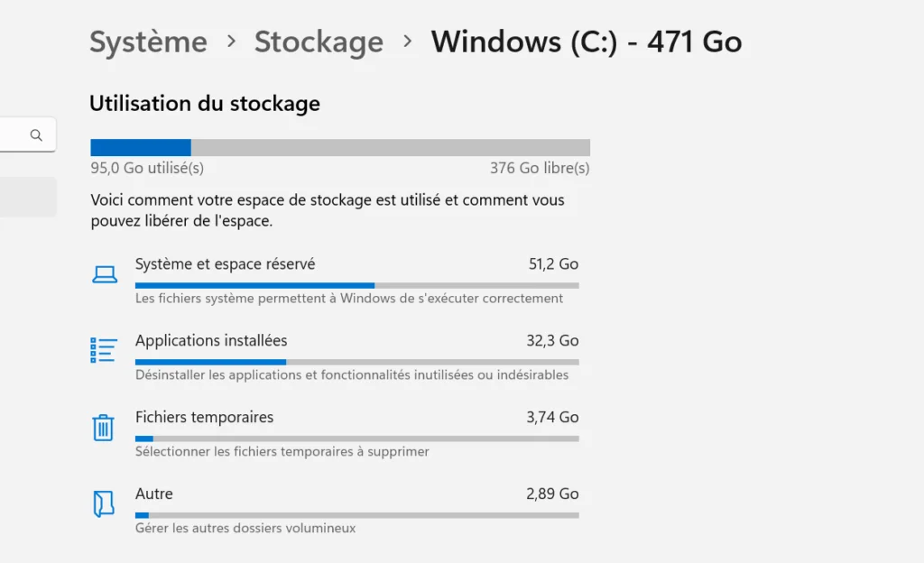
Task: Click the folder icon next to Autre
Action: coord(104,503)
